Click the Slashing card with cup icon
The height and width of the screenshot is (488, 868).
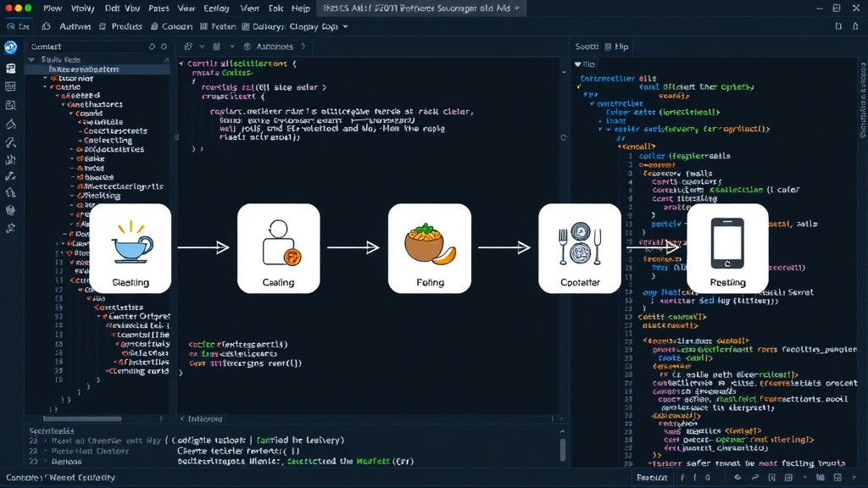pos(130,248)
